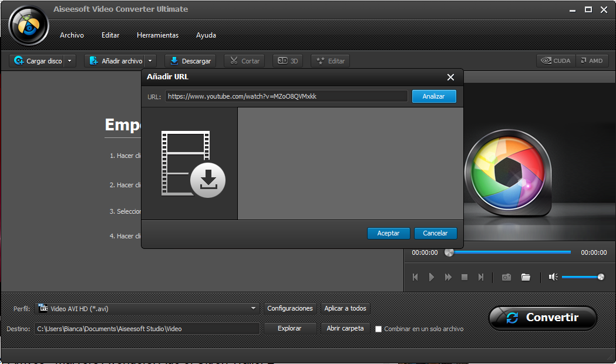The height and width of the screenshot is (364, 616).
Task: Click the colorful lens preview image
Action: point(509,173)
